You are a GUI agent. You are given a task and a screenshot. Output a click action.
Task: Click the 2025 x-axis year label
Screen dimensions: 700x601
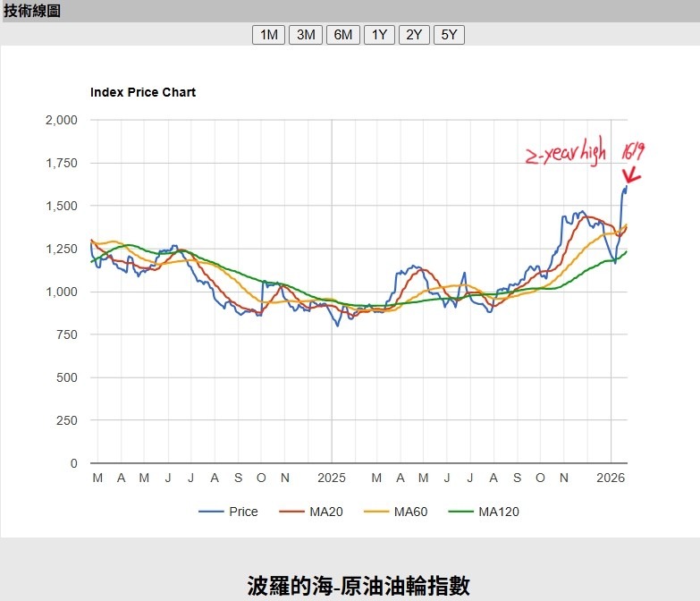[332, 478]
